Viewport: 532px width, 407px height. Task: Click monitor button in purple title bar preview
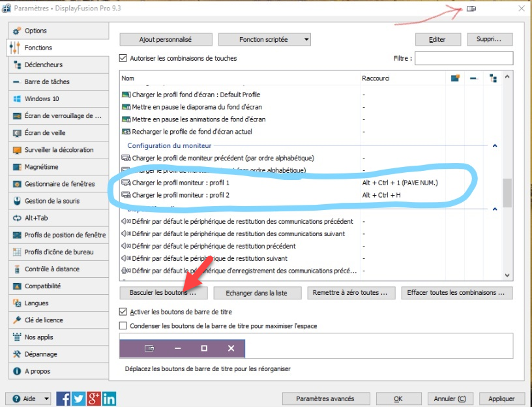click(x=149, y=348)
